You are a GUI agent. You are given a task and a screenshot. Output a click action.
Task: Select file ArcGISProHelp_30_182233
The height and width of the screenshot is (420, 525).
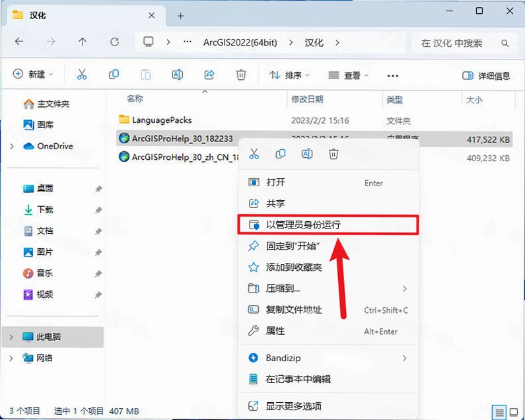click(176, 138)
